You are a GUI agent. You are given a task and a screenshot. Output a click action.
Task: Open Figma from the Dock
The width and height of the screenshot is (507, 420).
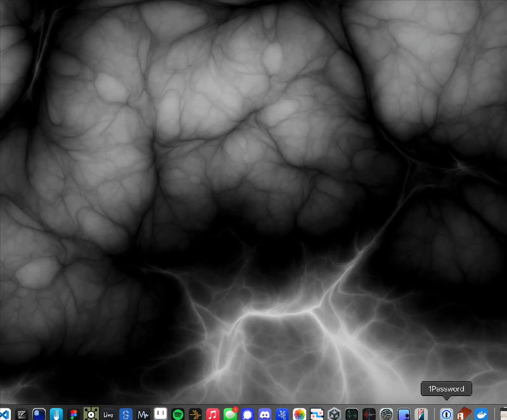coord(73,414)
